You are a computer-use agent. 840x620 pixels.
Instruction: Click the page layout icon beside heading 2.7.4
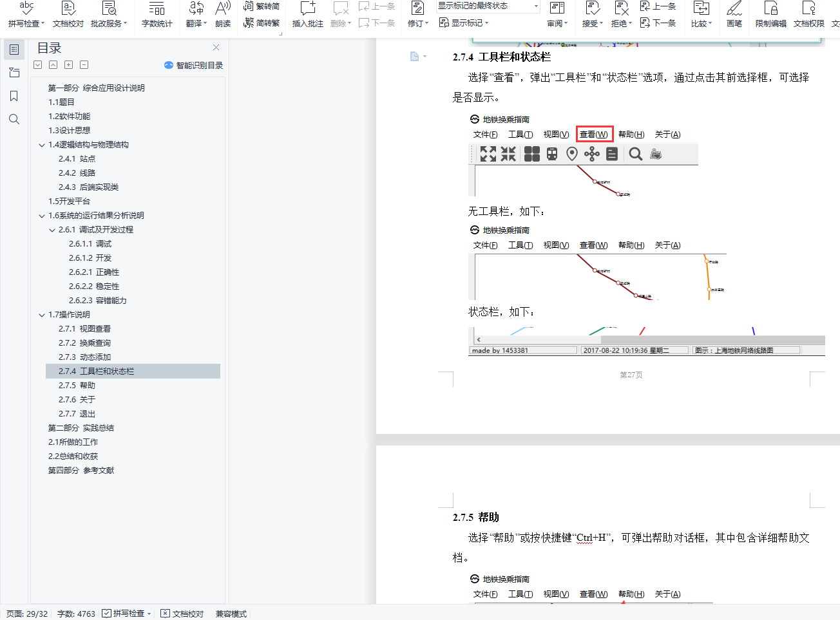(x=414, y=57)
